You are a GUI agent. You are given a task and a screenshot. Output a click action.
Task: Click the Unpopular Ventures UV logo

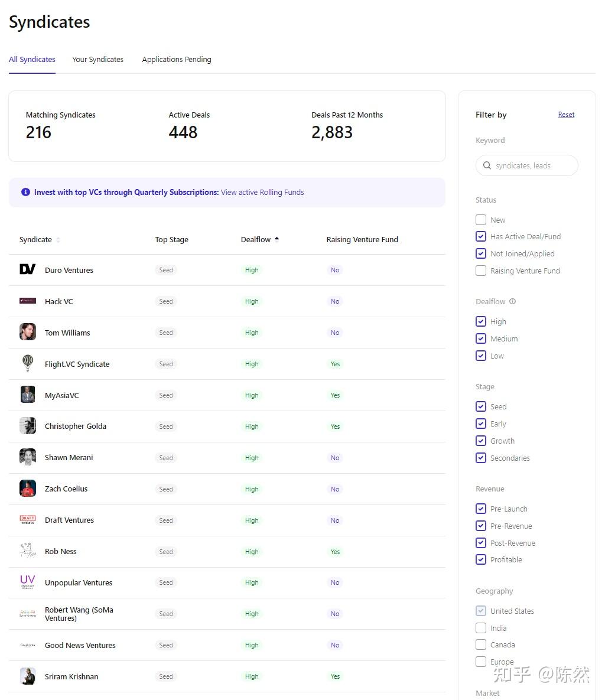(x=27, y=582)
